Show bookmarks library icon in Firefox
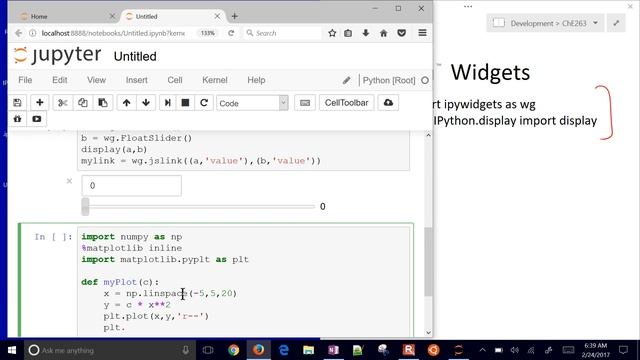The width and height of the screenshot is (640, 360). click(x=348, y=33)
